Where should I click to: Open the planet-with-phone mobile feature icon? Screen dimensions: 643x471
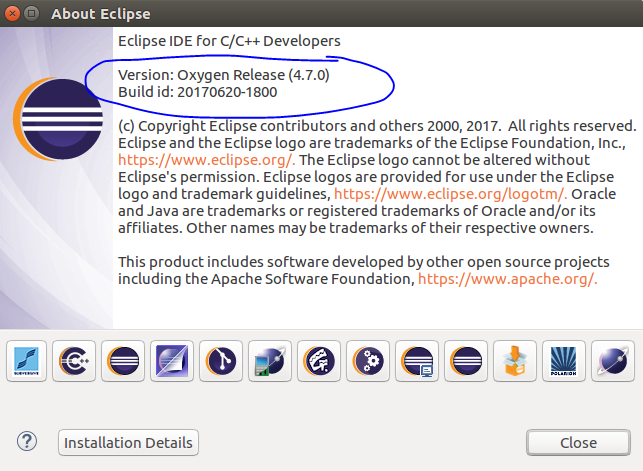[270, 361]
